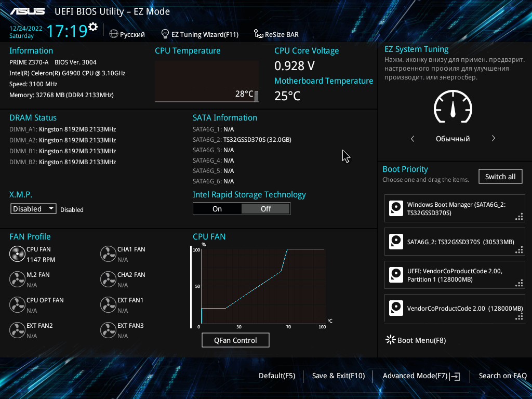Click the Advanced Mode exit arrow icon

455,376
